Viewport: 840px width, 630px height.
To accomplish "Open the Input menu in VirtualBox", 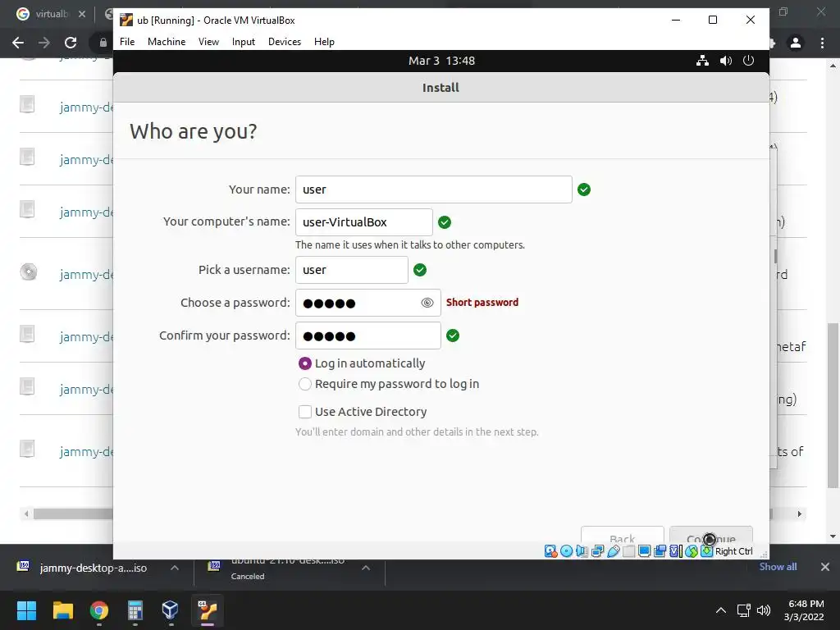I will [243, 42].
